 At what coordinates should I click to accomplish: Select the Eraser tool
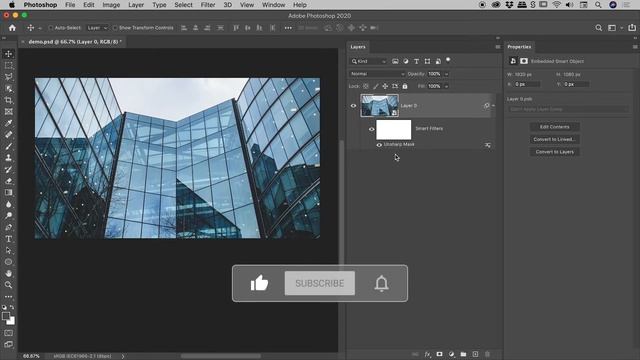tap(8, 181)
